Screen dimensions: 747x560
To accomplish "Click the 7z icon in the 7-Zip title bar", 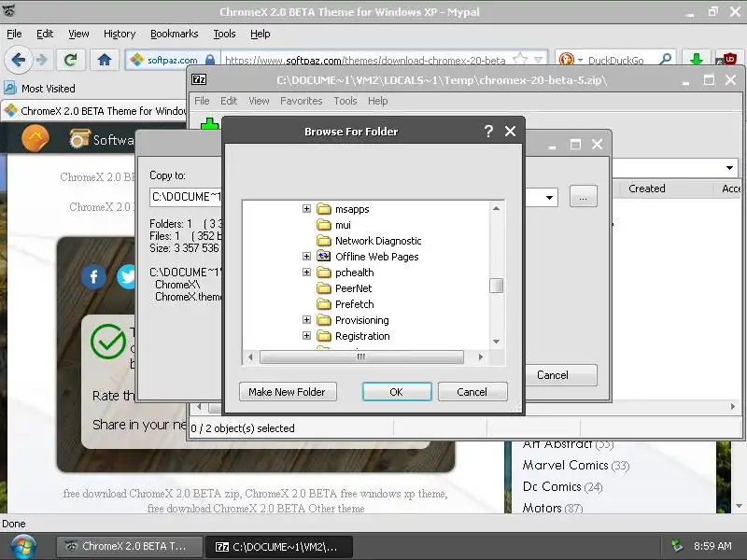I will click(199, 79).
